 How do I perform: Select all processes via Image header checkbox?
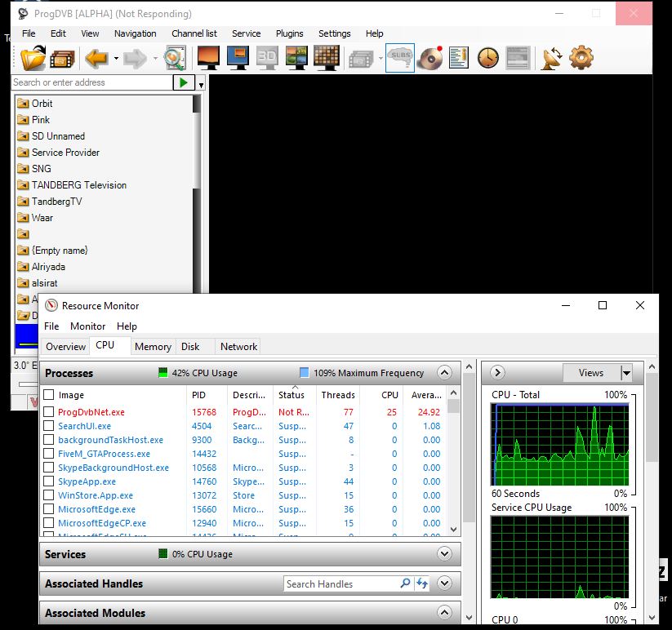[49, 395]
